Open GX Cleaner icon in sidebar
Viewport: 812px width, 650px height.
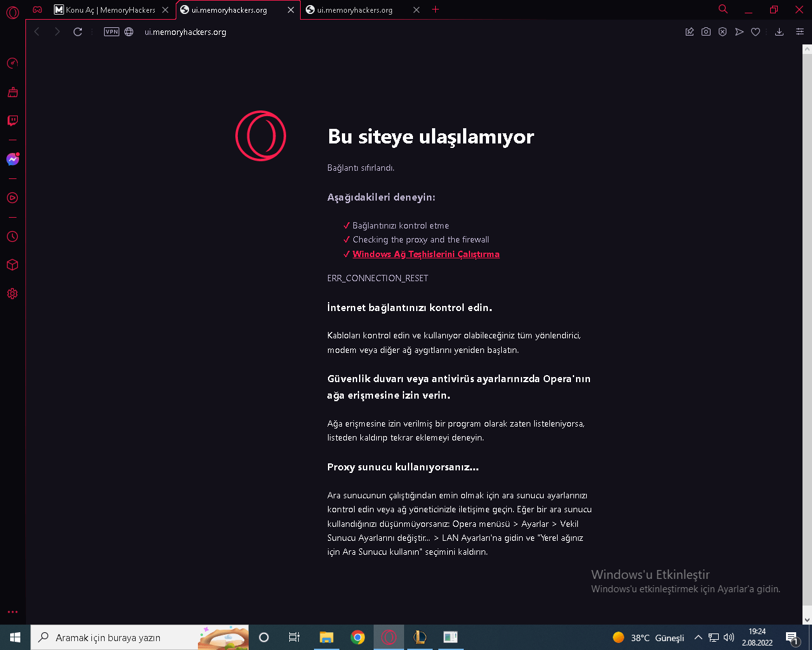click(x=13, y=92)
